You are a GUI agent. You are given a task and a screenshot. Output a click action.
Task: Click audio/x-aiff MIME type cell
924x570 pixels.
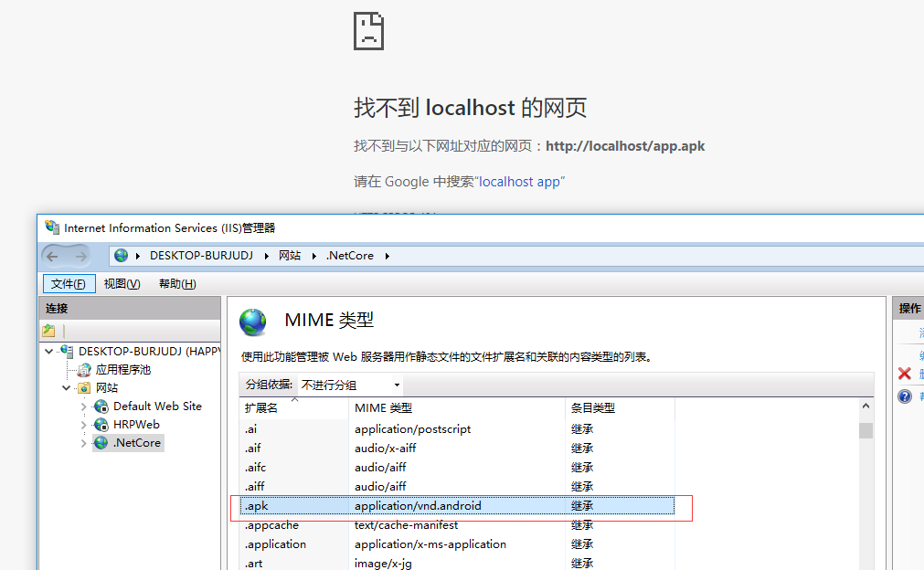coord(386,449)
